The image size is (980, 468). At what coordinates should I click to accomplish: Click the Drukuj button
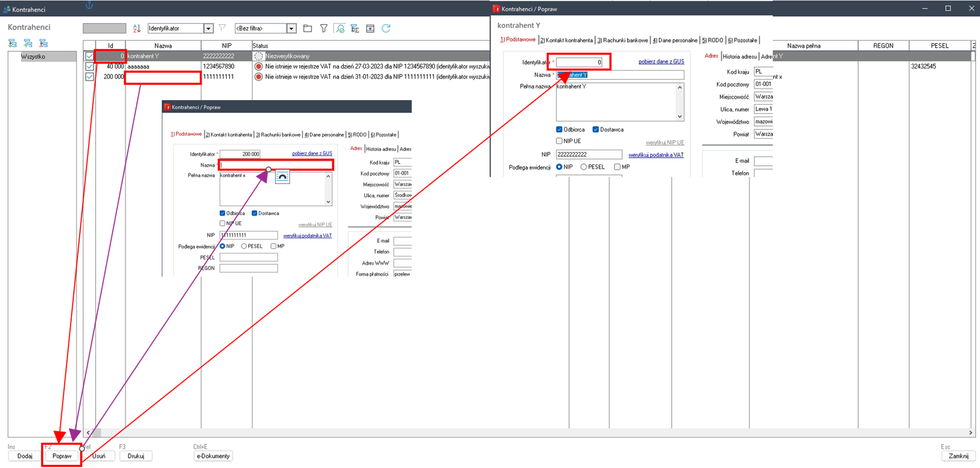point(136,456)
